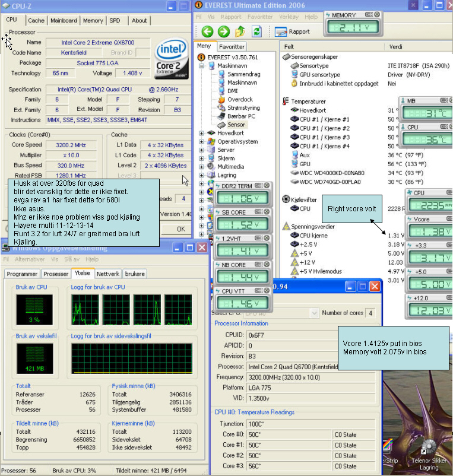Select the Overclock flame icon item
The width and height of the screenshot is (453, 476).
221,100
